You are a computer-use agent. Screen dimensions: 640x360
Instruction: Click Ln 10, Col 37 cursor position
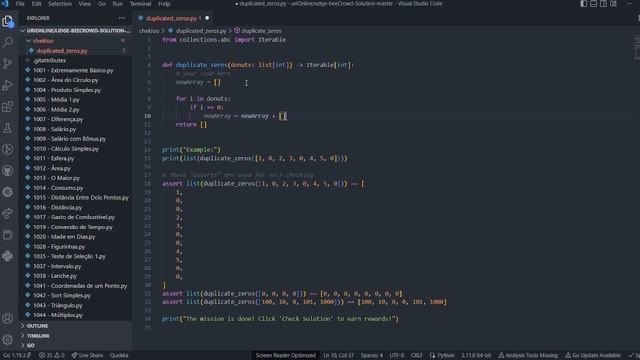(338, 356)
